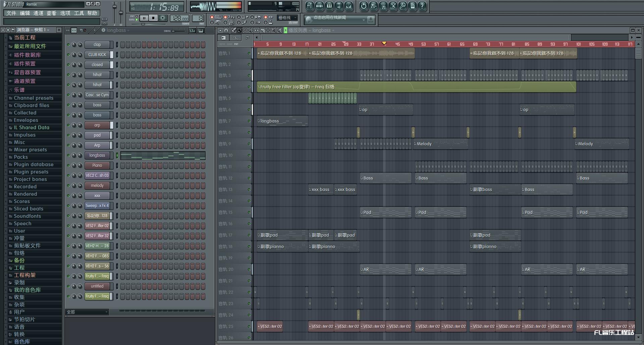Switch to SONG mode
Screen dimensions: 644x345
(137, 20)
